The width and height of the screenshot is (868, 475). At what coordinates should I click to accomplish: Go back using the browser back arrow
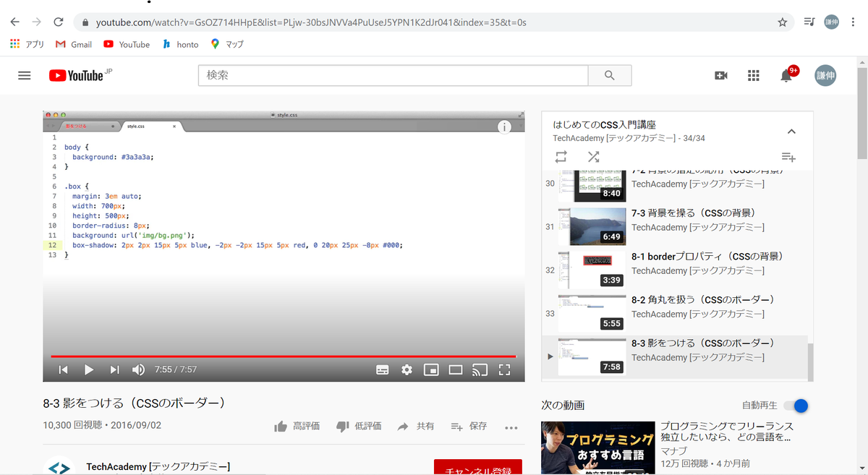14,22
